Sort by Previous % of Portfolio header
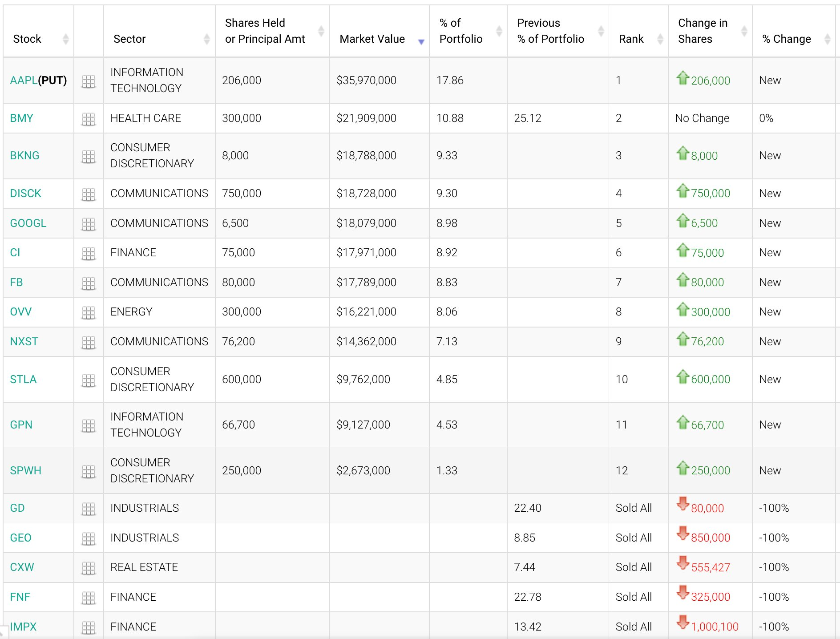This screenshot has width=840, height=639. (x=601, y=31)
